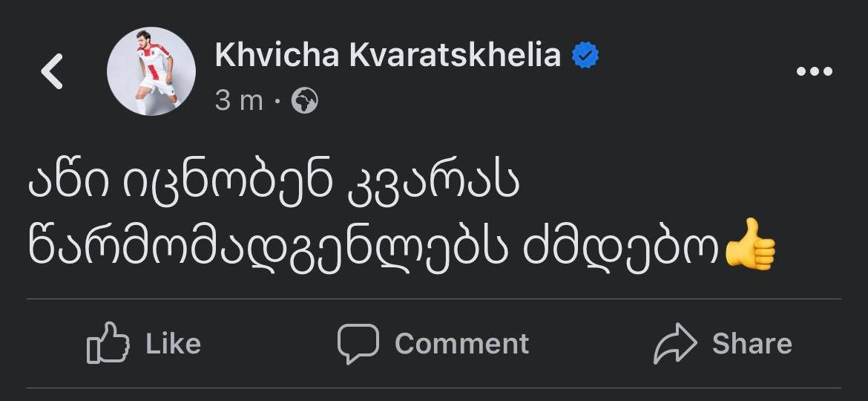This screenshot has width=868, height=401.
Task: Tap the Share curved arrow icon
Action: pyautogui.click(x=675, y=343)
